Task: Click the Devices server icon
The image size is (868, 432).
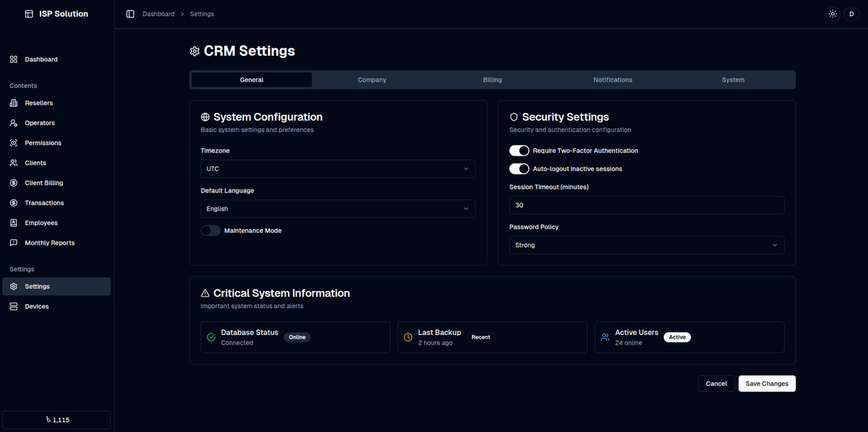Action: point(14,307)
